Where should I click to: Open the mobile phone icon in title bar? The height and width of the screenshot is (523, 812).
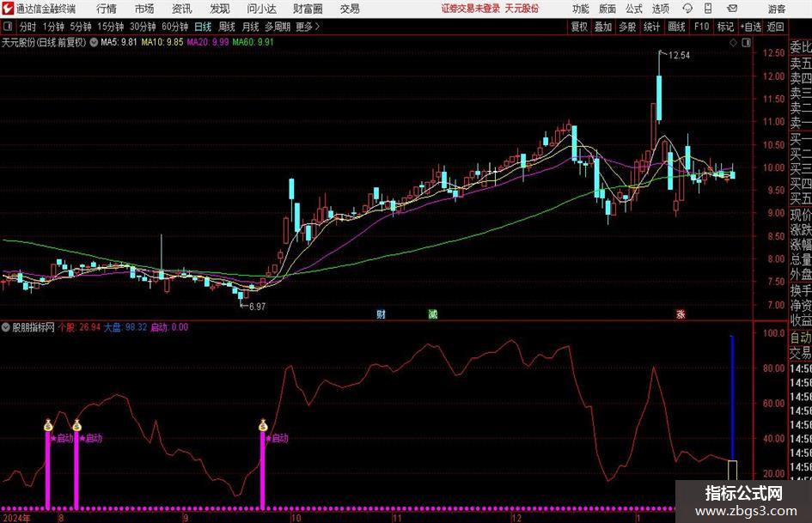[708, 9]
